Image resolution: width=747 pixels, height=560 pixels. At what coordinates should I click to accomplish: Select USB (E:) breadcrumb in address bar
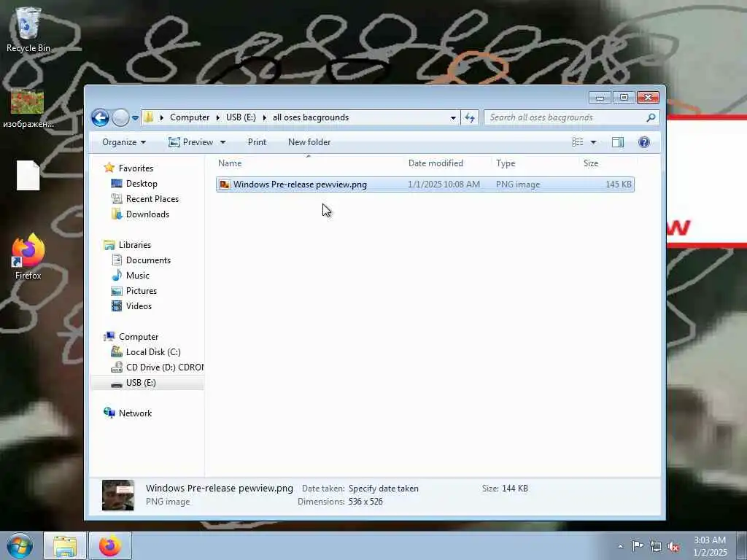click(241, 117)
